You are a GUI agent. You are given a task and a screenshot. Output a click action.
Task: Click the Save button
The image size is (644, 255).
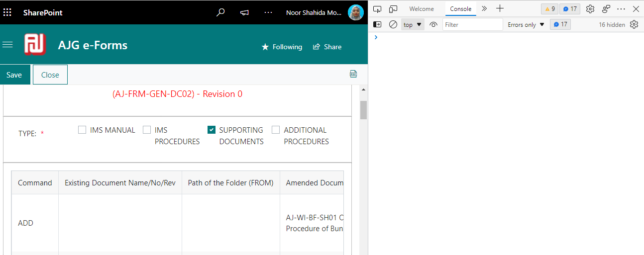point(14,75)
